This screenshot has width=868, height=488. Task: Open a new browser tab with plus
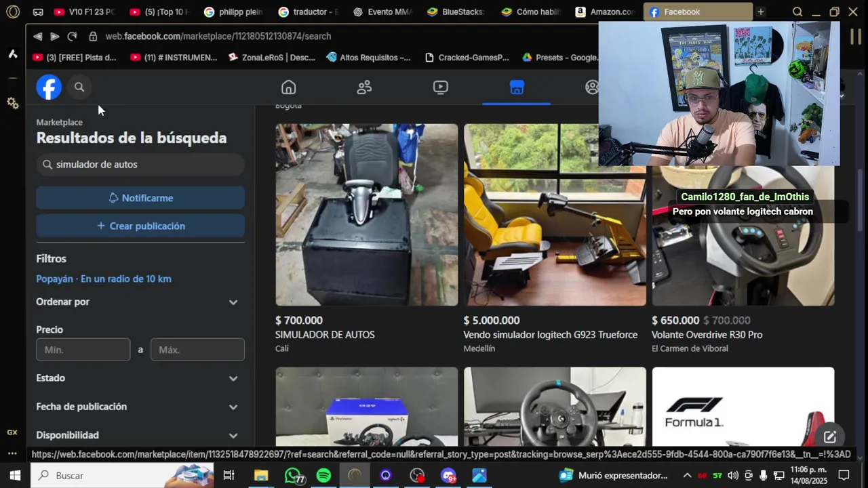click(761, 12)
